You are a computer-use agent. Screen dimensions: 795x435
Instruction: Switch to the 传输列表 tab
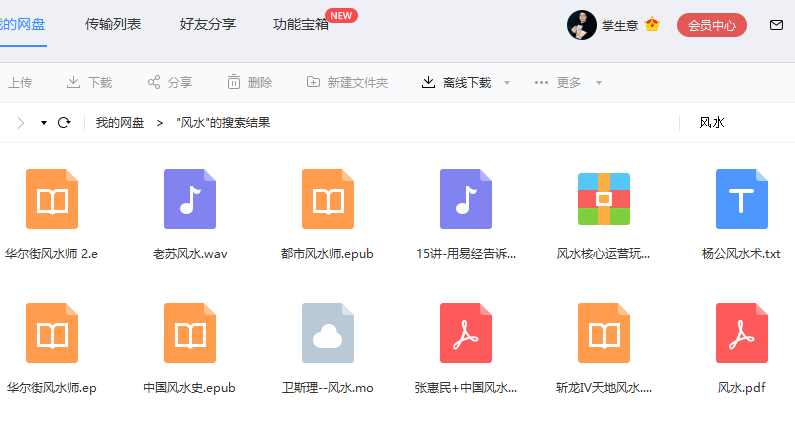pos(113,24)
